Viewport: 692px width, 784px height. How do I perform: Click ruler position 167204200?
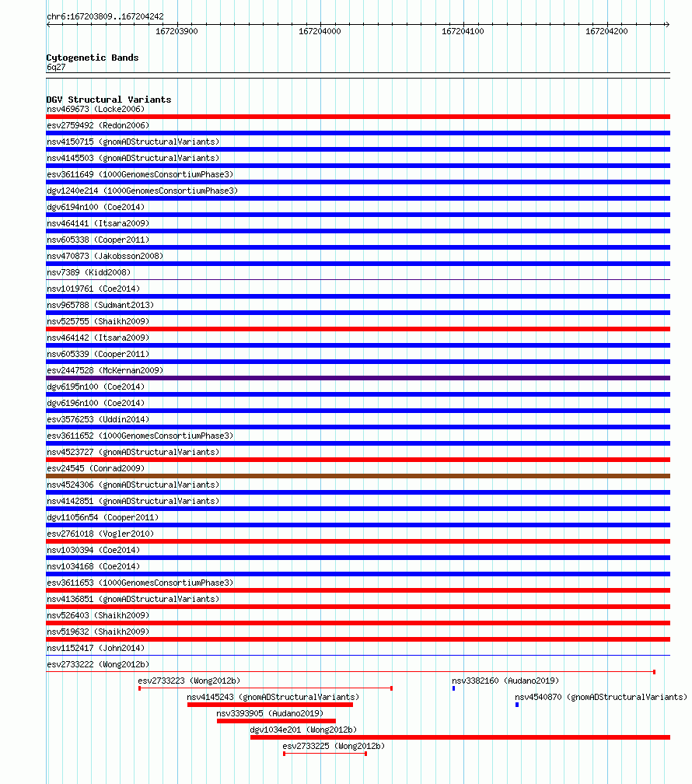point(607,31)
